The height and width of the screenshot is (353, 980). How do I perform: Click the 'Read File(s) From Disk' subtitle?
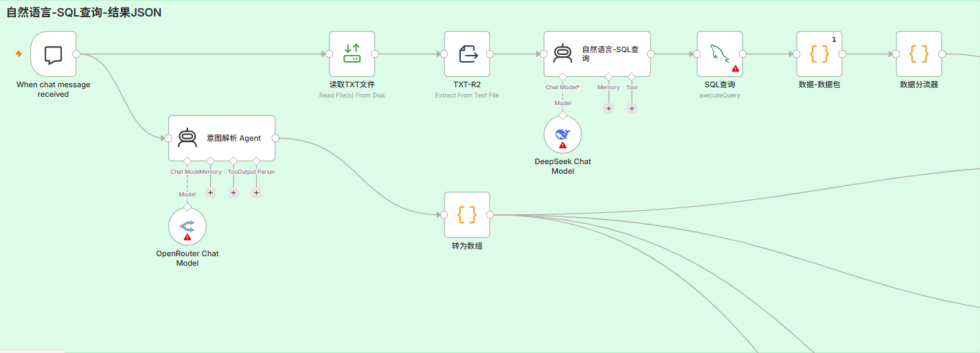(352, 95)
